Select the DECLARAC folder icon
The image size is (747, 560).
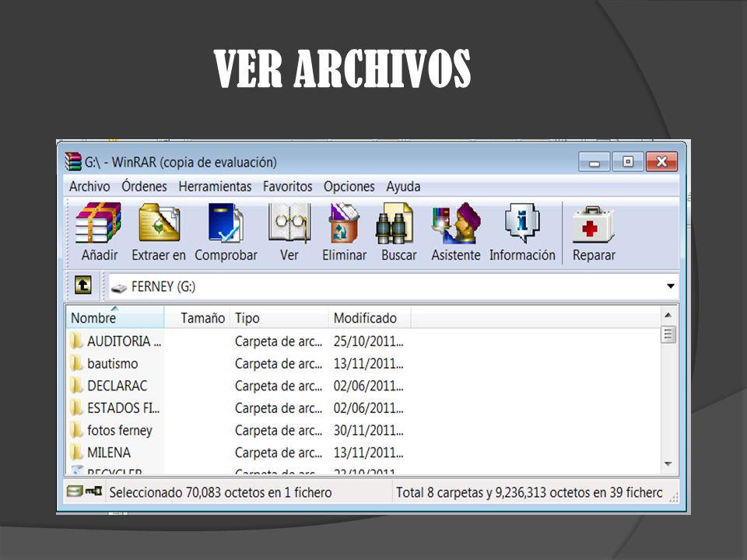click(x=77, y=385)
